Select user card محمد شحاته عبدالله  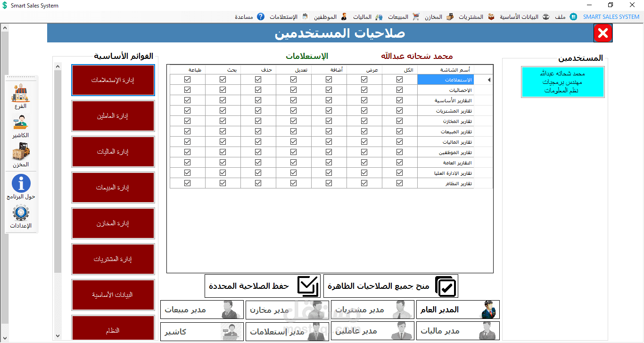[562, 82]
